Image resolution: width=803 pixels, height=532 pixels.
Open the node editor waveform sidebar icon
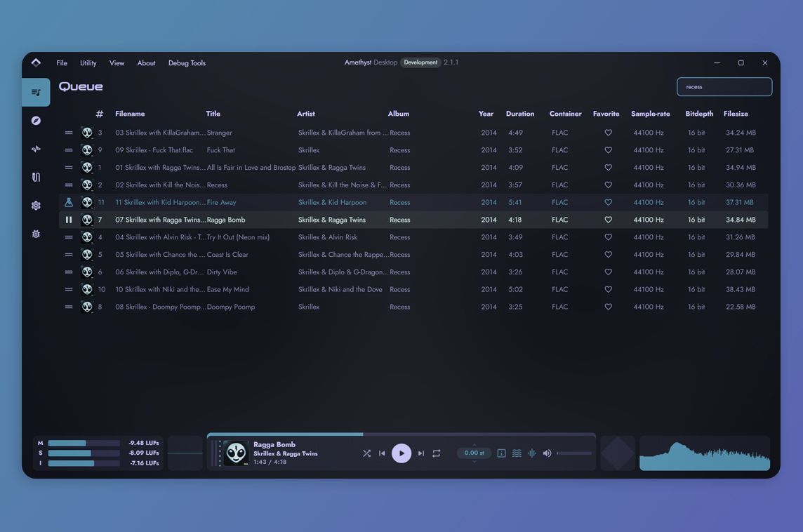[x=36, y=149]
